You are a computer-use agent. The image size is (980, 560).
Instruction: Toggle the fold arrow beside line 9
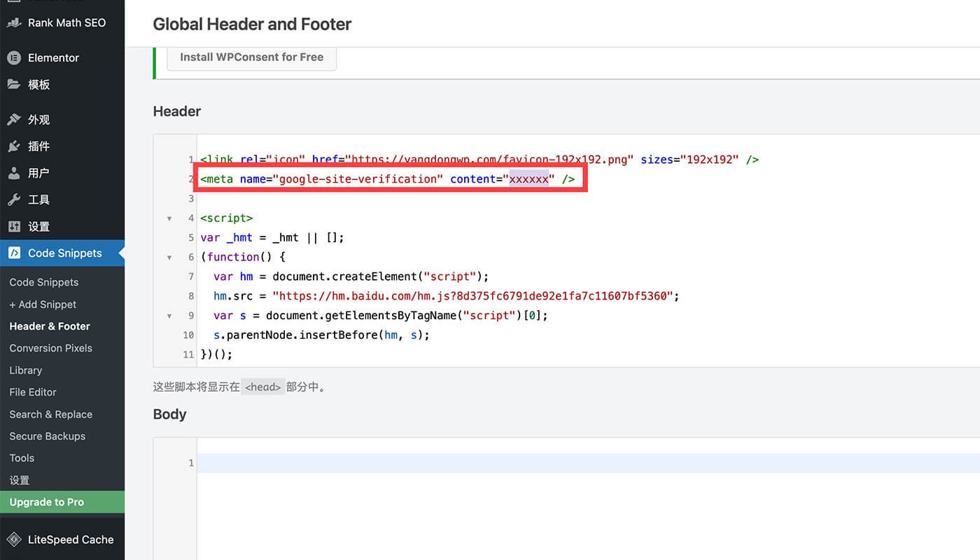[x=169, y=316]
